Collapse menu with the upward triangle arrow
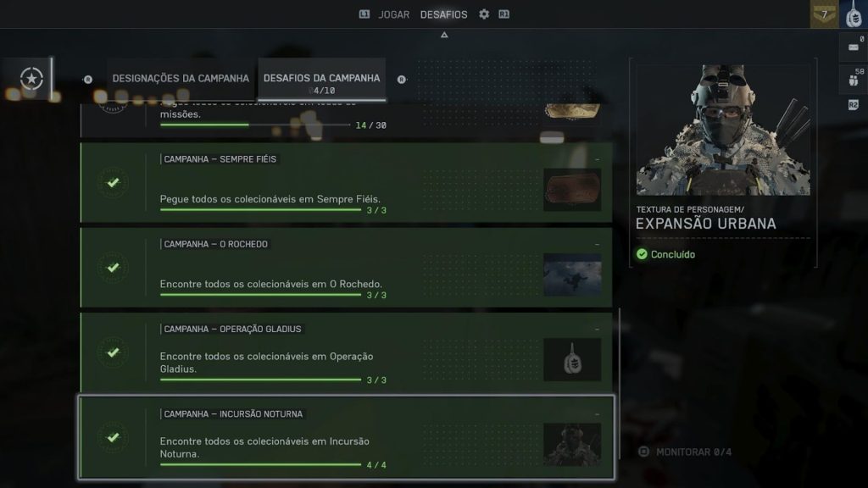The width and height of the screenshot is (868, 488). click(x=444, y=35)
